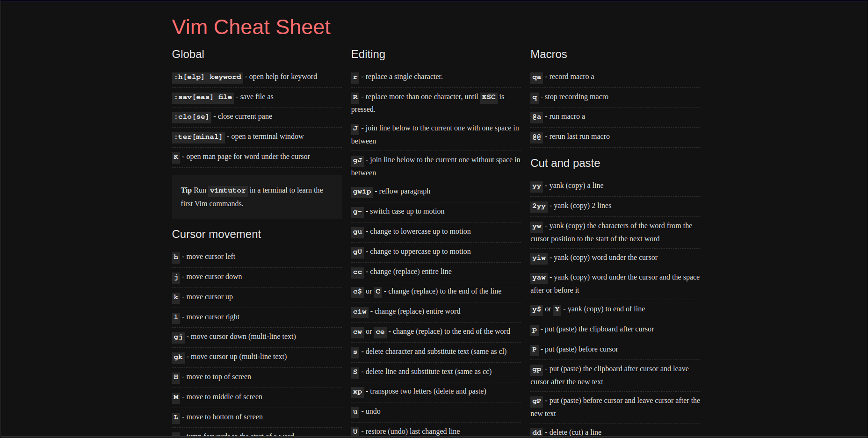Click 'move cursor left' entry
The width and height of the screenshot is (868, 438).
210,257
